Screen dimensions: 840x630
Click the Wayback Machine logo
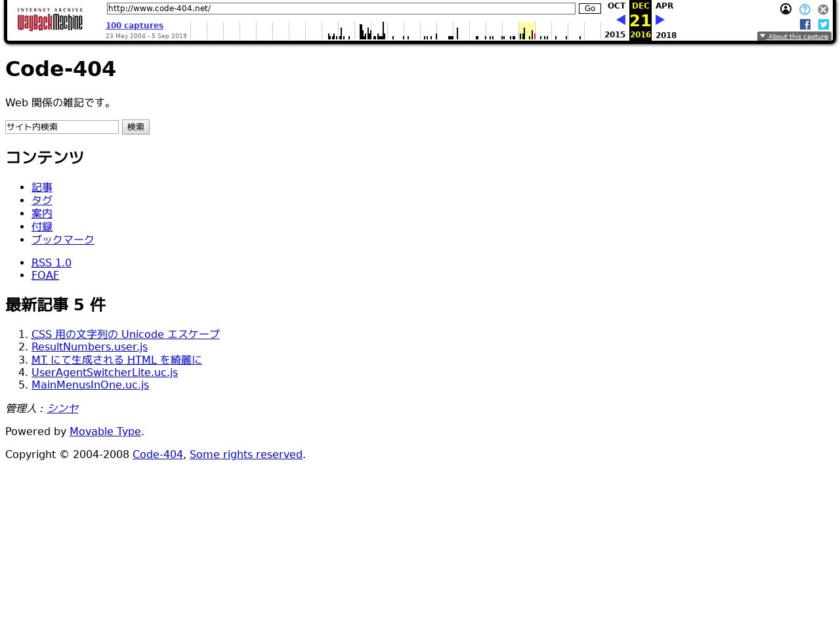50,20
